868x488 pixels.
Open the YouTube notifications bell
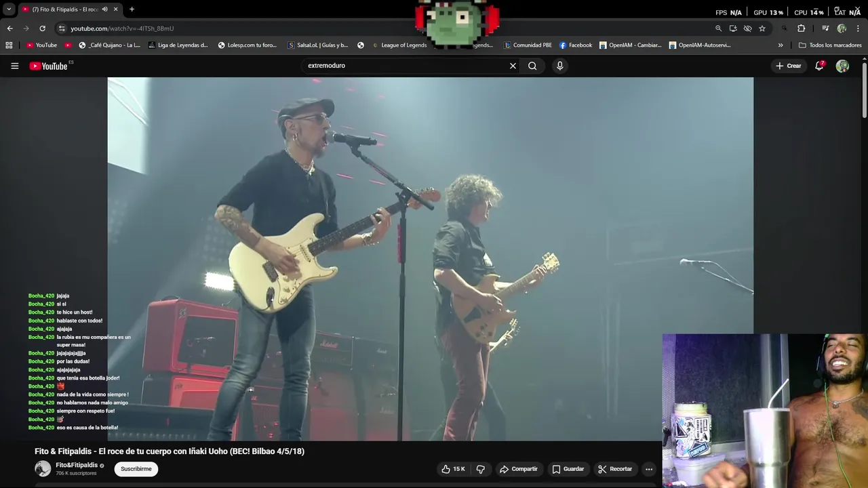click(x=819, y=66)
